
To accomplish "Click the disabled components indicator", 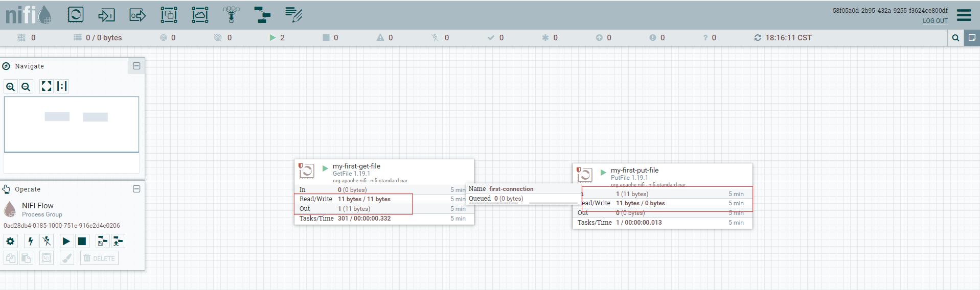I will [435, 38].
